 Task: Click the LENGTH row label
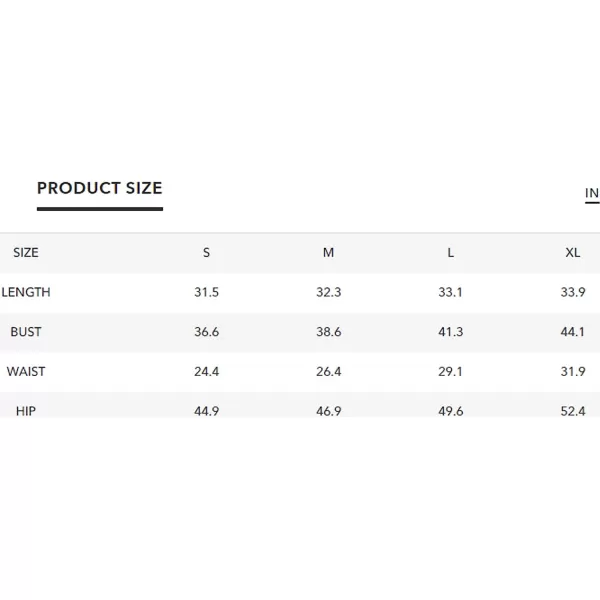26,292
